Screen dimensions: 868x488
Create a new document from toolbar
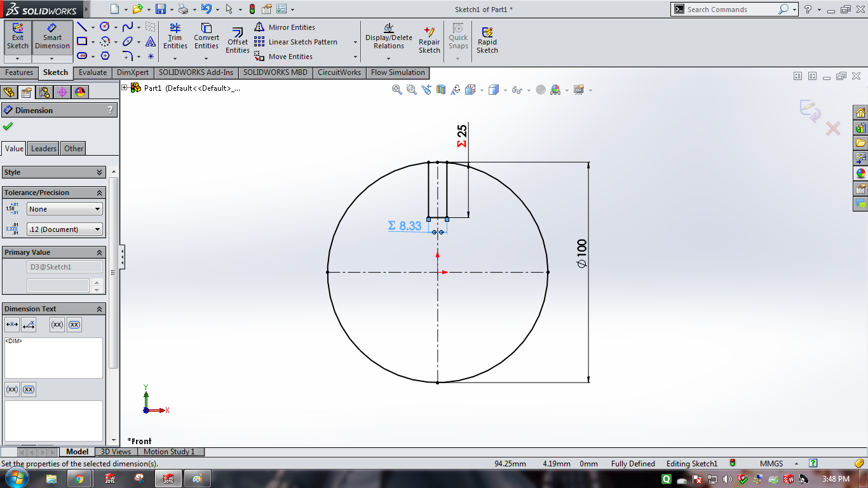114,9
